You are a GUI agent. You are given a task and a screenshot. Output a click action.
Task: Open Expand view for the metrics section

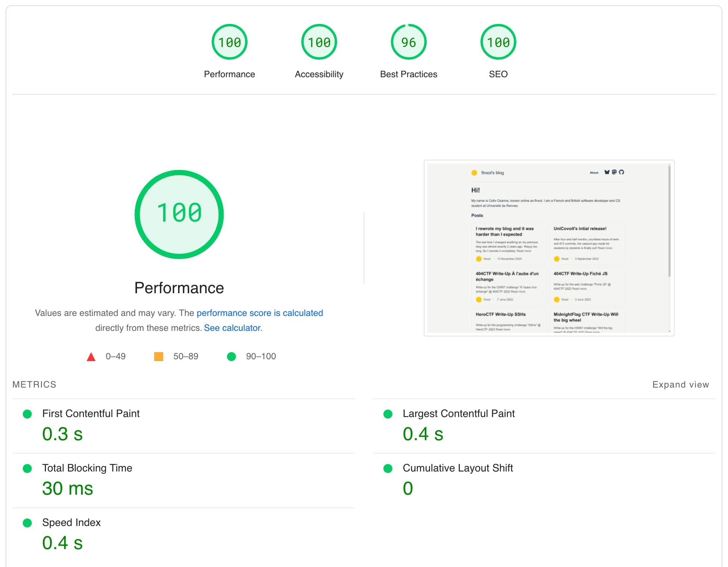click(x=681, y=384)
